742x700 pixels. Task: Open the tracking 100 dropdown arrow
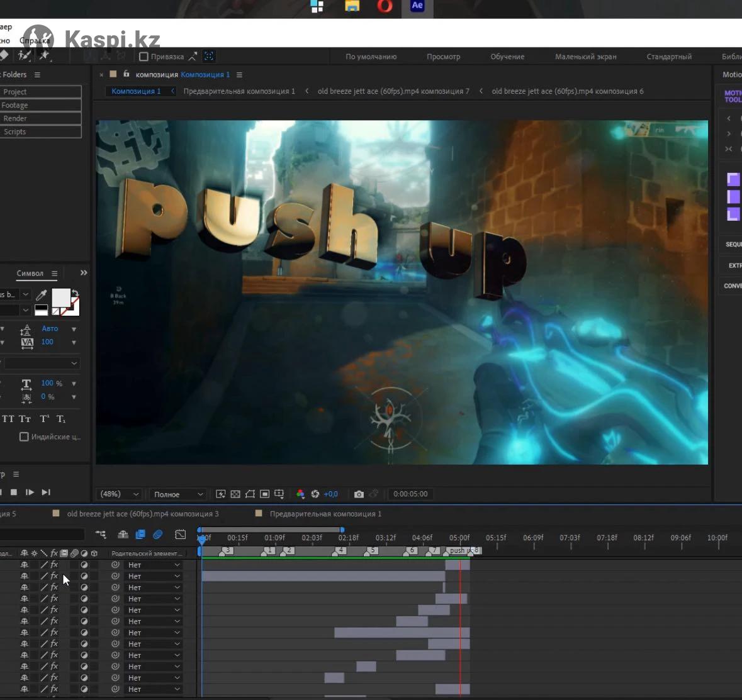(74, 342)
